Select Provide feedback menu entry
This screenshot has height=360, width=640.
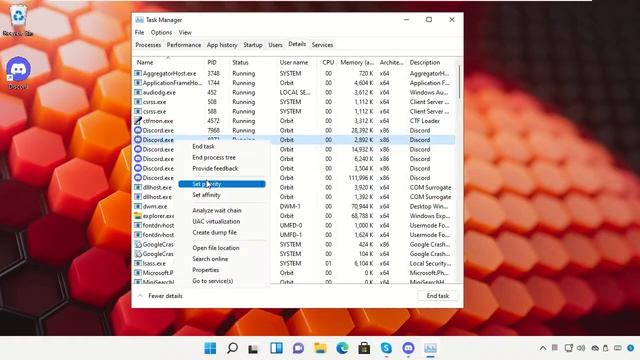215,168
